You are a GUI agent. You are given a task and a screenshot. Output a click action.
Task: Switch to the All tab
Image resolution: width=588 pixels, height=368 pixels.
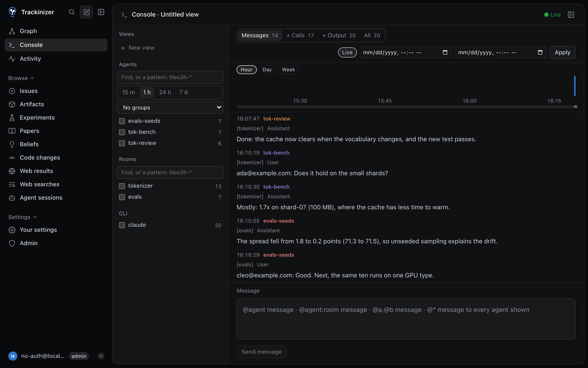tap(372, 35)
